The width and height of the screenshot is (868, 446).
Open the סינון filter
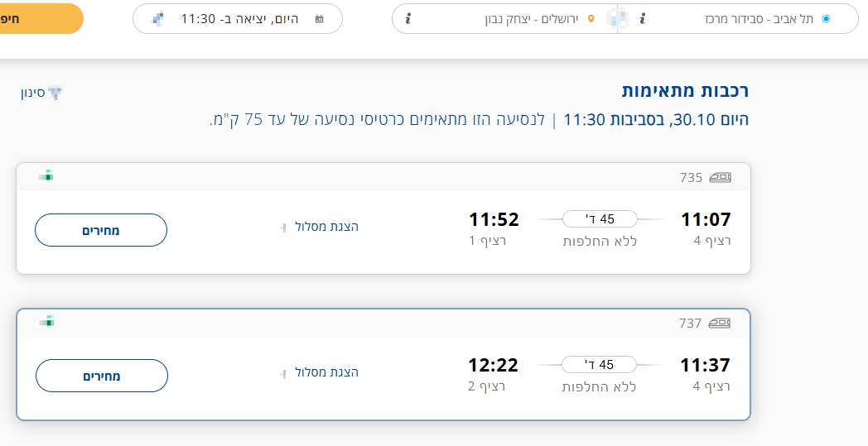(43, 93)
